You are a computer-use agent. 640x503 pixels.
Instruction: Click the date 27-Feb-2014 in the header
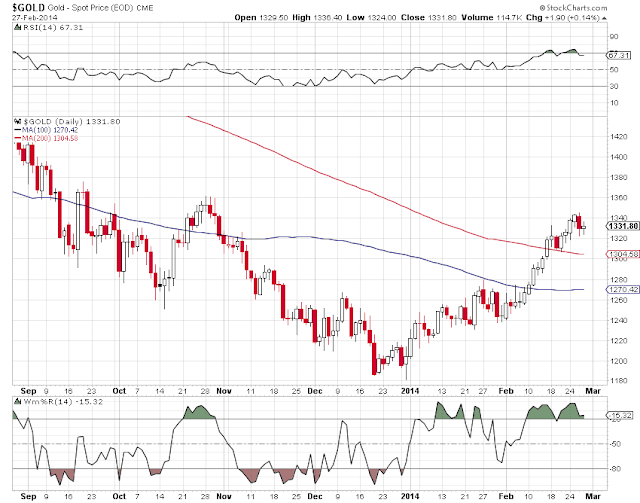click(x=35, y=18)
